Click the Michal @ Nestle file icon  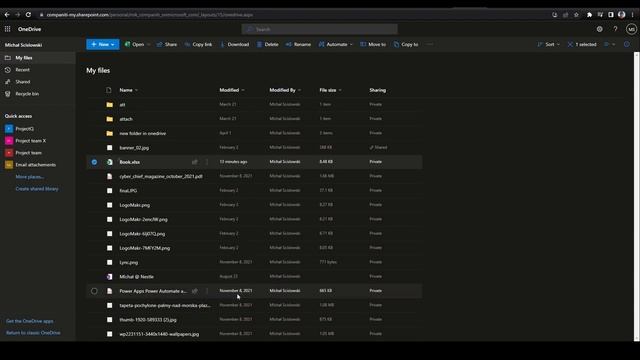point(109,277)
